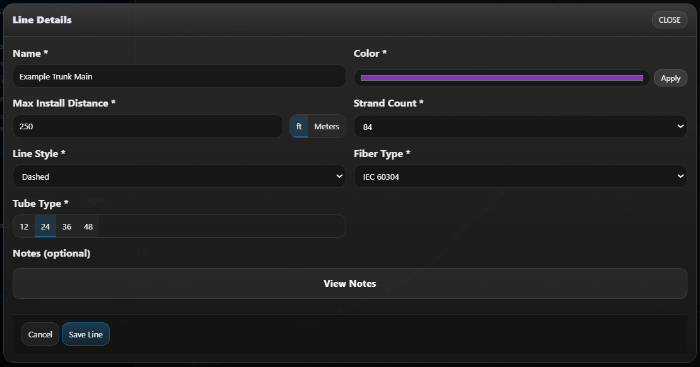The width and height of the screenshot is (700, 367).
Task: Click the 'Line Details' dialog title
Action: [x=42, y=20]
